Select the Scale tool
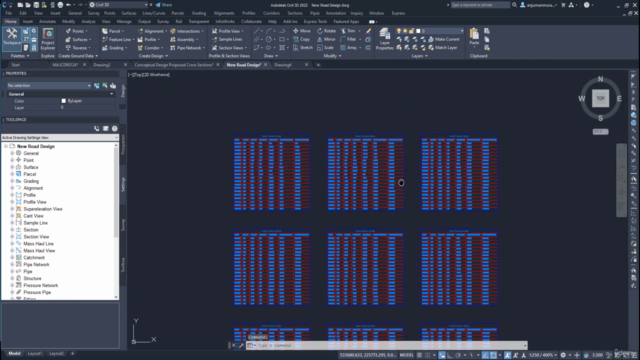Viewport: 640px width, 360px height. click(x=325, y=48)
